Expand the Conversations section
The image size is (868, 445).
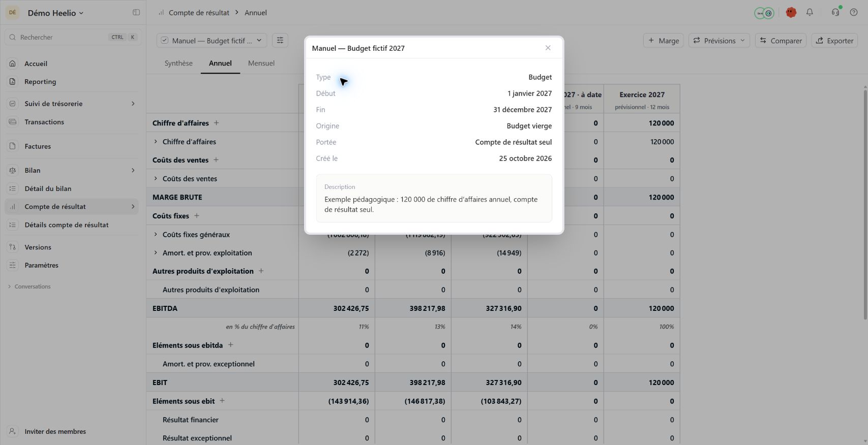(x=29, y=287)
